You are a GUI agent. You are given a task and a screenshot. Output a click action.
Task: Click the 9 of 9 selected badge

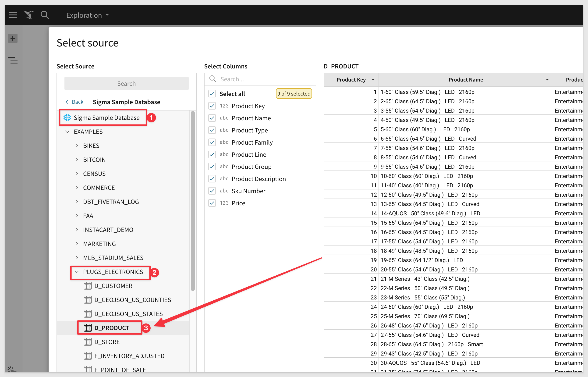pos(294,93)
